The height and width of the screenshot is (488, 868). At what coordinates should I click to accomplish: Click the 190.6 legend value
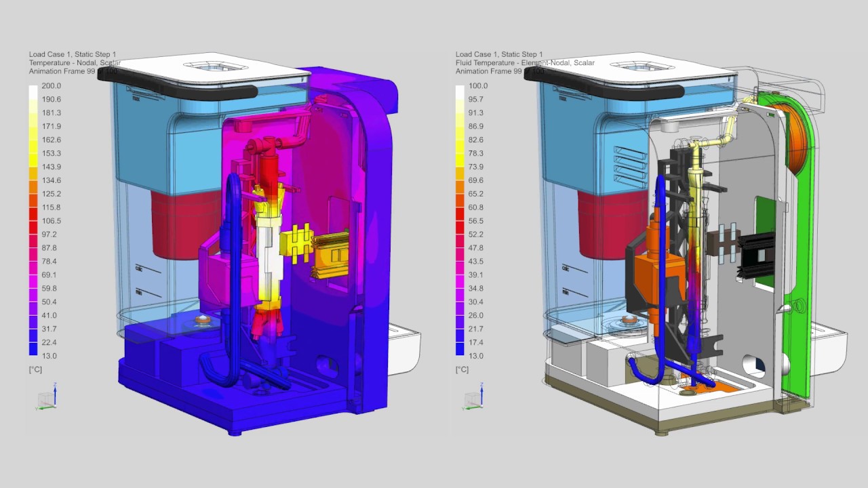[x=52, y=100]
